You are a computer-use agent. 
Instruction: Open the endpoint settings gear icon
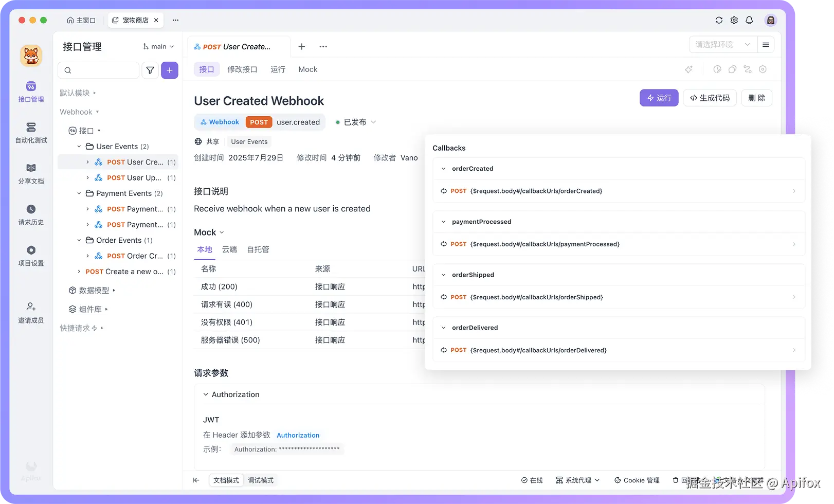coord(763,69)
